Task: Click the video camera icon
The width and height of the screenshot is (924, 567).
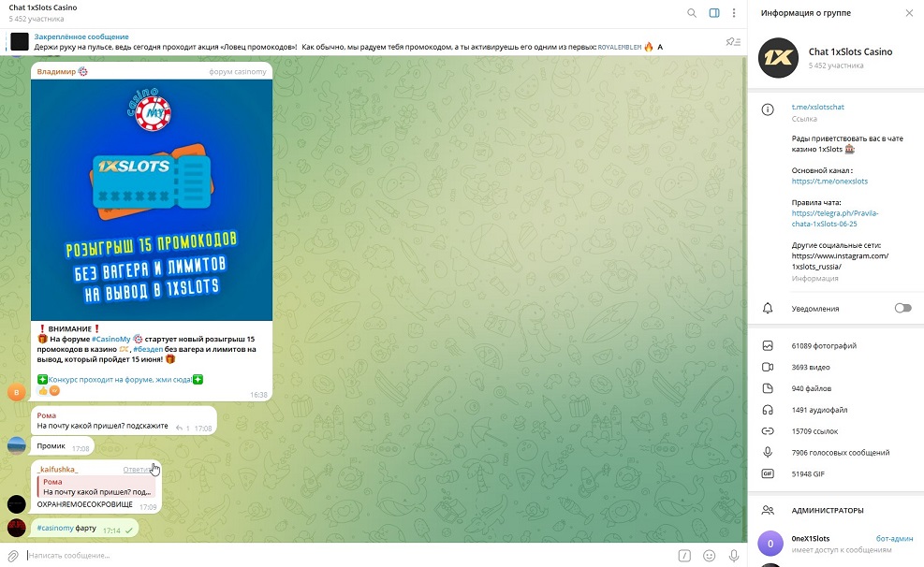Action: (768, 367)
